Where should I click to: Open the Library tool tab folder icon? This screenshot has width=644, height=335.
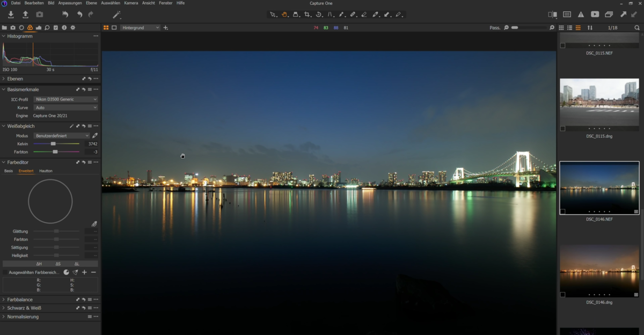(4, 27)
